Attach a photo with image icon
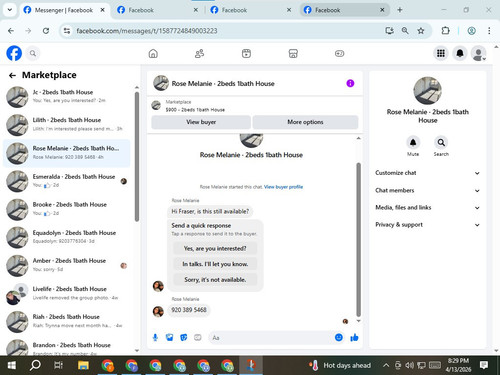 (170, 338)
